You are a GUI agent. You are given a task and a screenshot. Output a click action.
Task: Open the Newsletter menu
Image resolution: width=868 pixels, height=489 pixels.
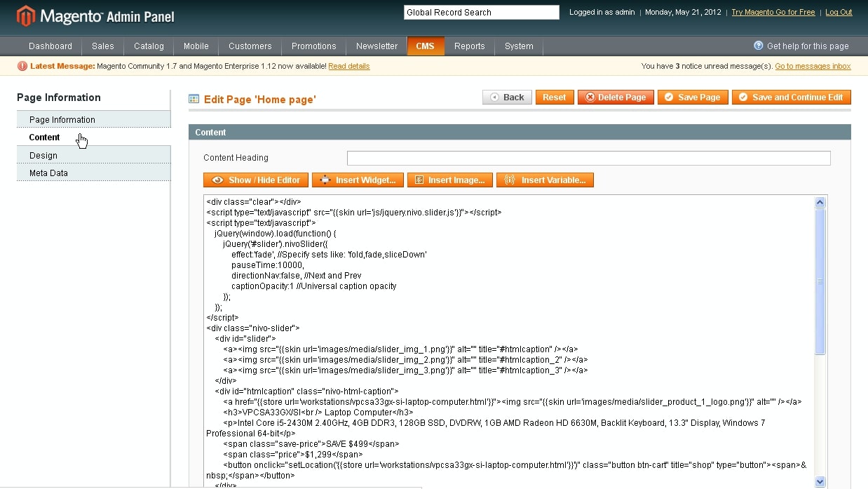click(x=377, y=46)
